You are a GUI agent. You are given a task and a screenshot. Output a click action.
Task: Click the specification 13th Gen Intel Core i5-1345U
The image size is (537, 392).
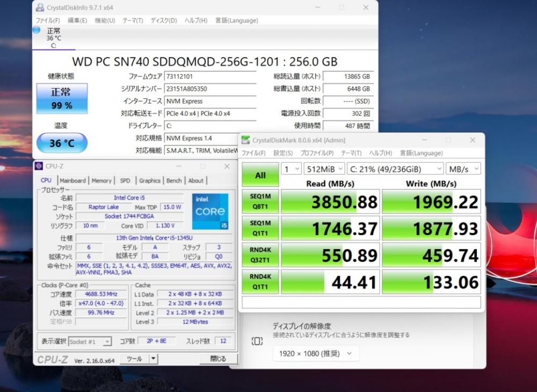pyautogui.click(x=154, y=237)
